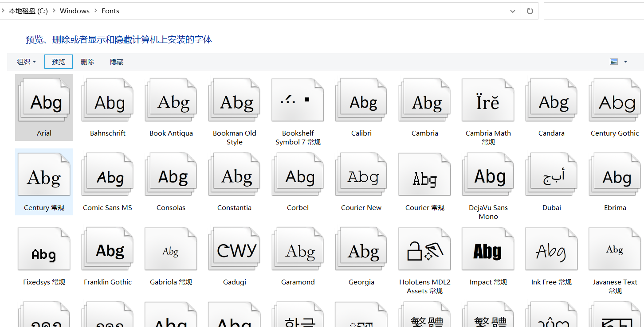Click the Consolas font name label

(171, 207)
